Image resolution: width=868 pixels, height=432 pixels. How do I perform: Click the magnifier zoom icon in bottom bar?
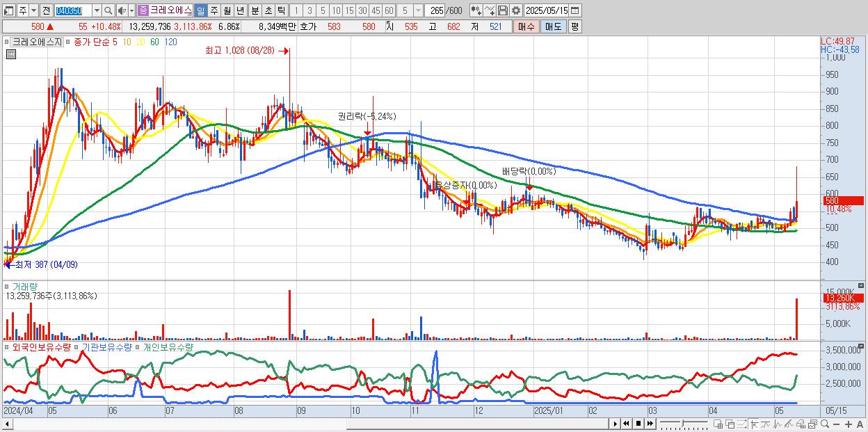(x=824, y=424)
